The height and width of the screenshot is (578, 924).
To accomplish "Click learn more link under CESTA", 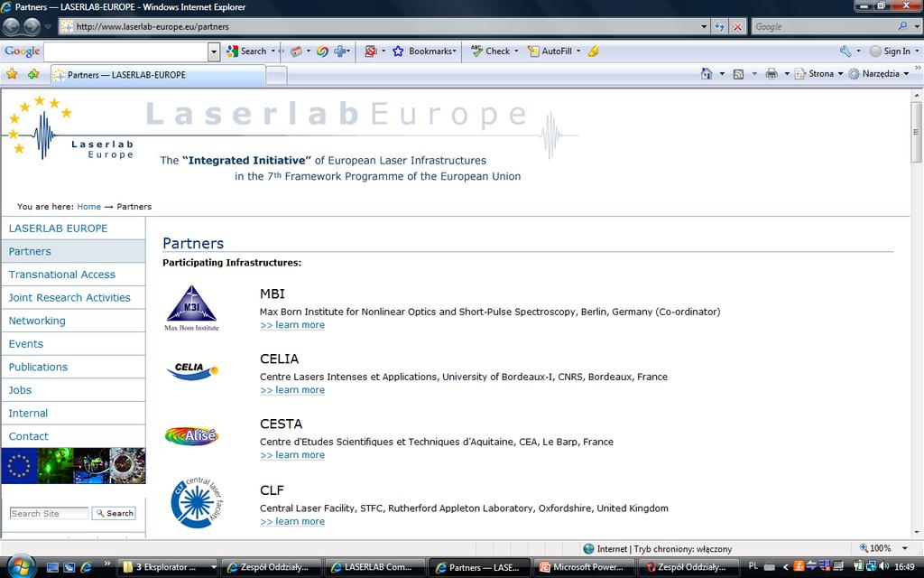I will pos(292,455).
